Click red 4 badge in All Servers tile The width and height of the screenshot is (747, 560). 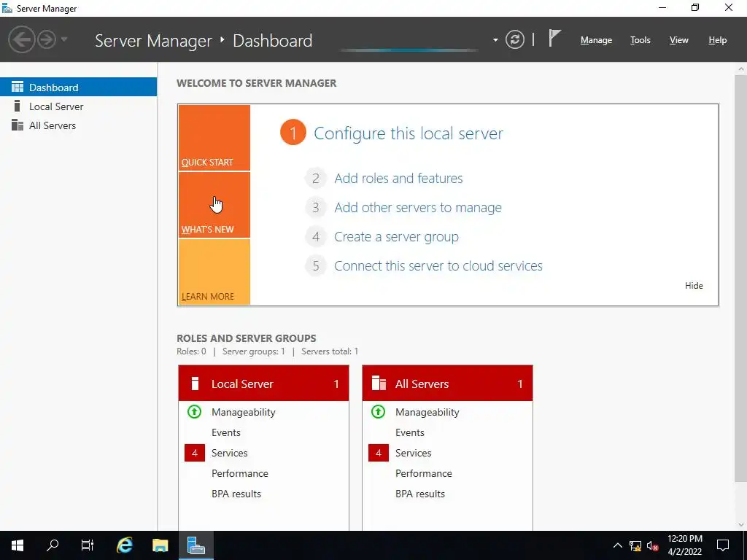[379, 453]
